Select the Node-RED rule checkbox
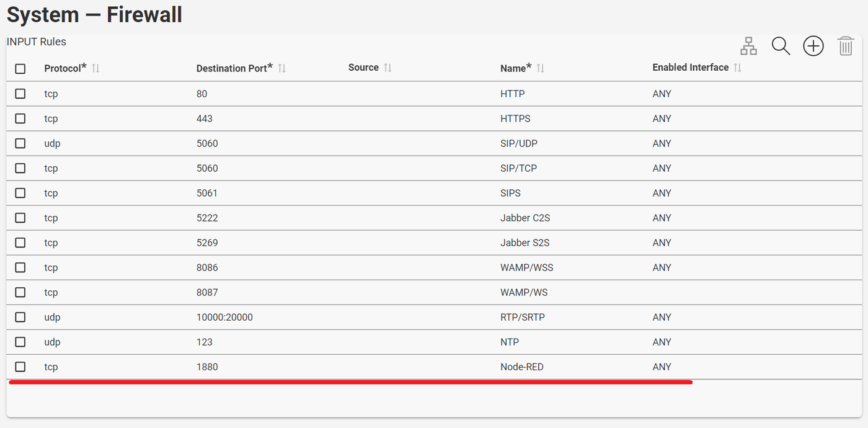Image resolution: width=868 pixels, height=428 pixels. tap(20, 367)
